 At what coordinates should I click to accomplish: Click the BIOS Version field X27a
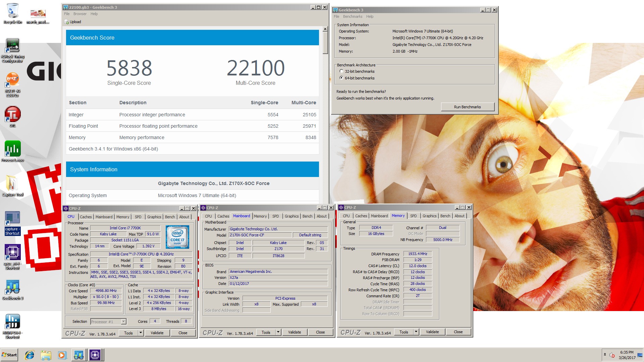tap(278, 278)
